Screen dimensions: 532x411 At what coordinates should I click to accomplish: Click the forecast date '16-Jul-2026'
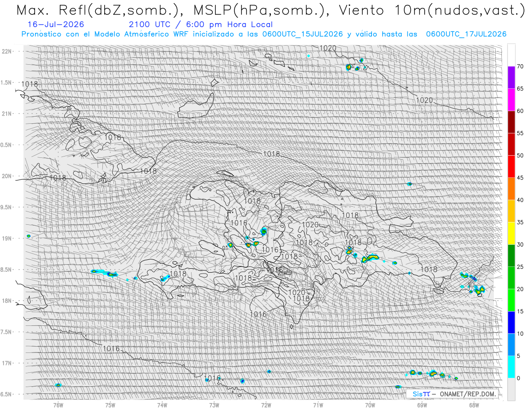(55, 25)
